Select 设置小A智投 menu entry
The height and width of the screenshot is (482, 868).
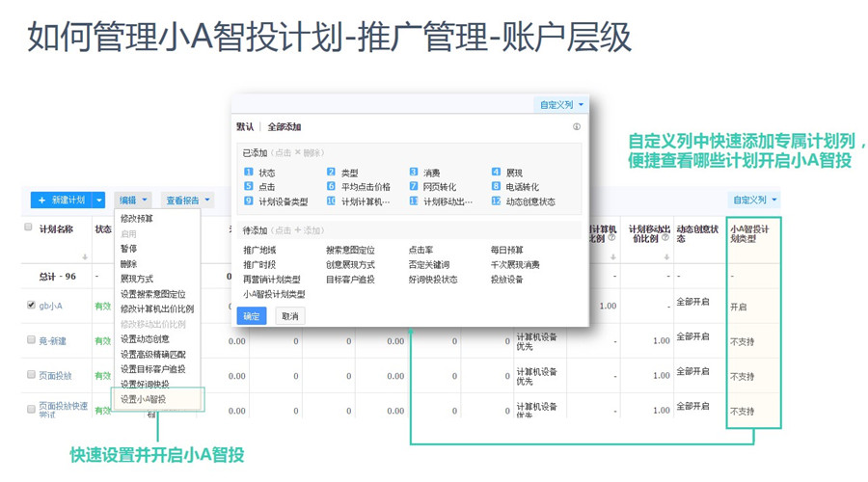143,399
